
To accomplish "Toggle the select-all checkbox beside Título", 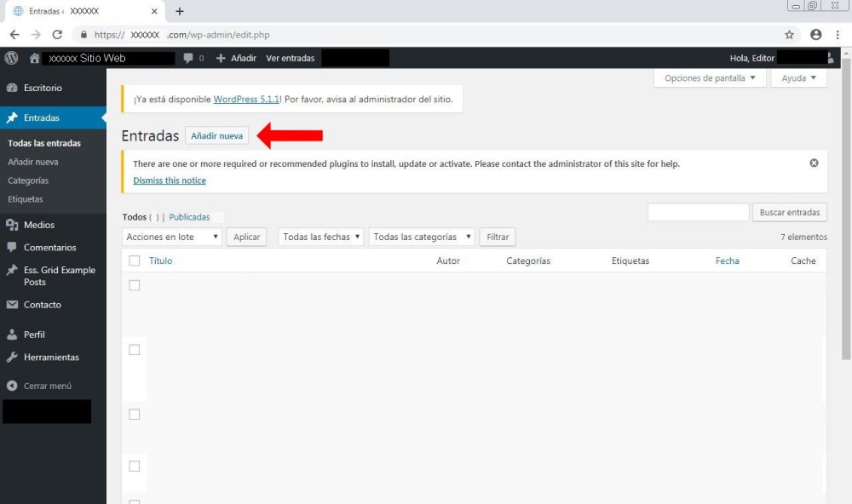I will click(x=135, y=261).
